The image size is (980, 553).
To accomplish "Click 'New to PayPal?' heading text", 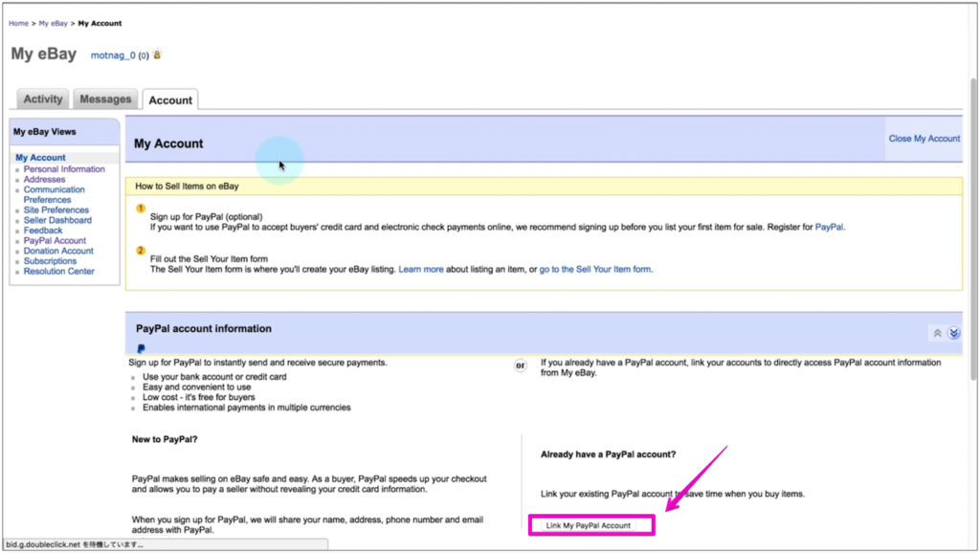I will (165, 439).
